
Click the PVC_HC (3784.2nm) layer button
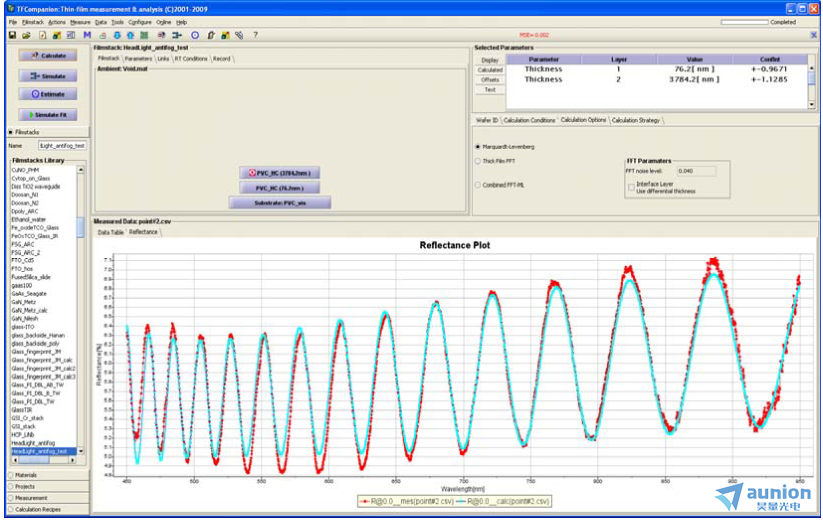click(280, 173)
